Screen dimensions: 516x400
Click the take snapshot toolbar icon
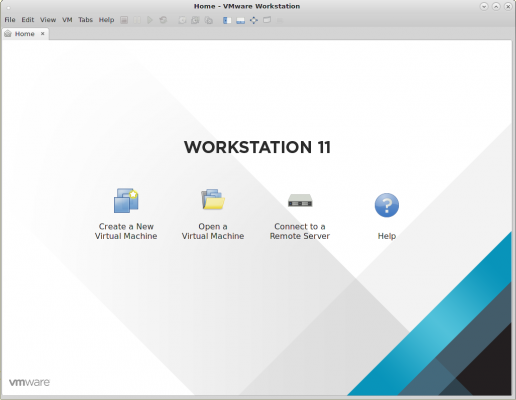click(182, 20)
